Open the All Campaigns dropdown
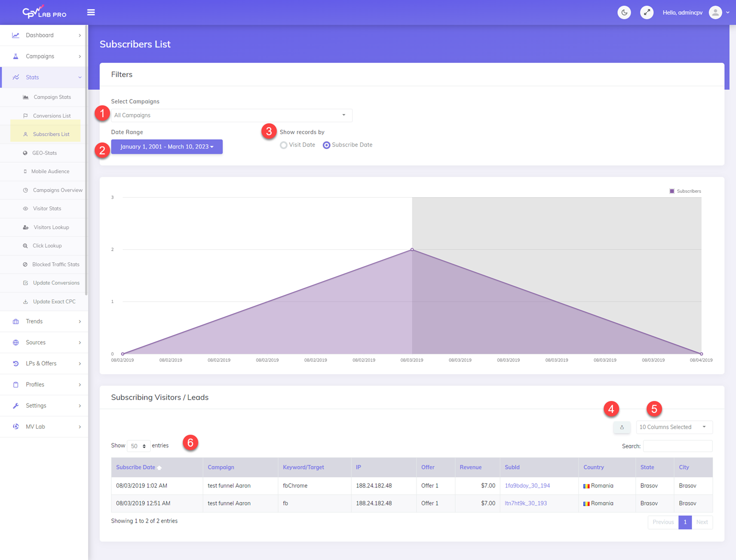736x560 pixels. pyautogui.click(x=231, y=115)
